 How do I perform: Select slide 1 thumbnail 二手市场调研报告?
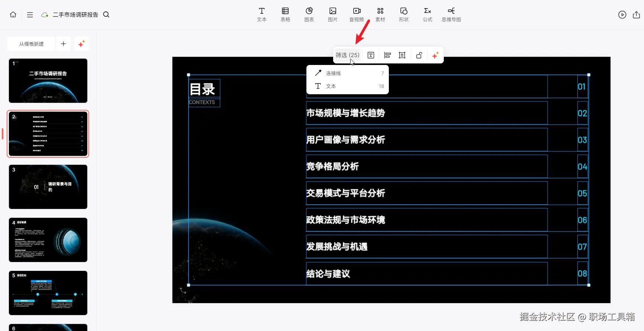click(x=48, y=81)
